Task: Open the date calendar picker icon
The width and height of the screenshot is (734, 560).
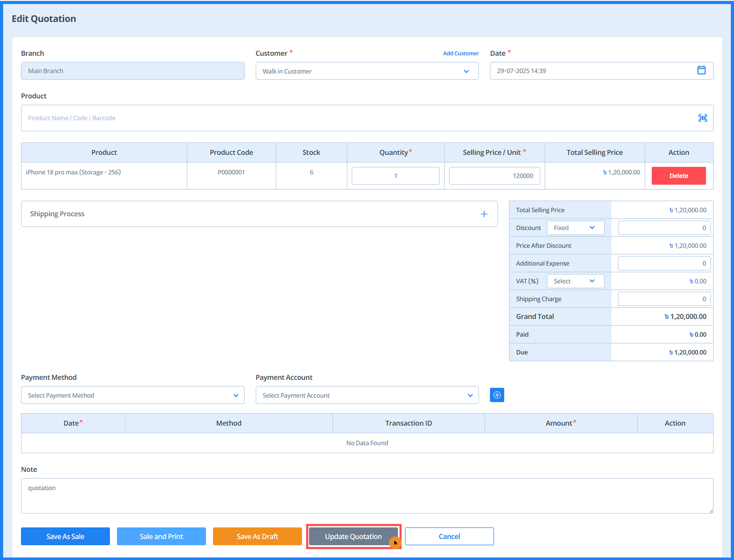Action: coord(701,70)
